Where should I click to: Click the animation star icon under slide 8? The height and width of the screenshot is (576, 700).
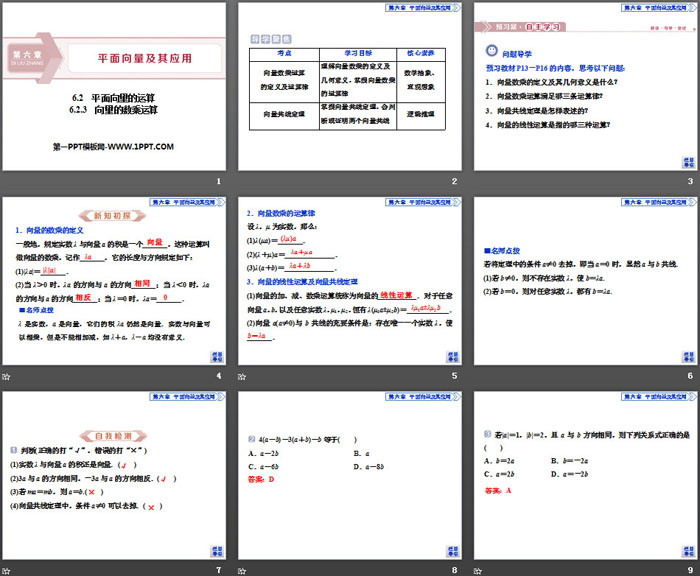coord(244,570)
